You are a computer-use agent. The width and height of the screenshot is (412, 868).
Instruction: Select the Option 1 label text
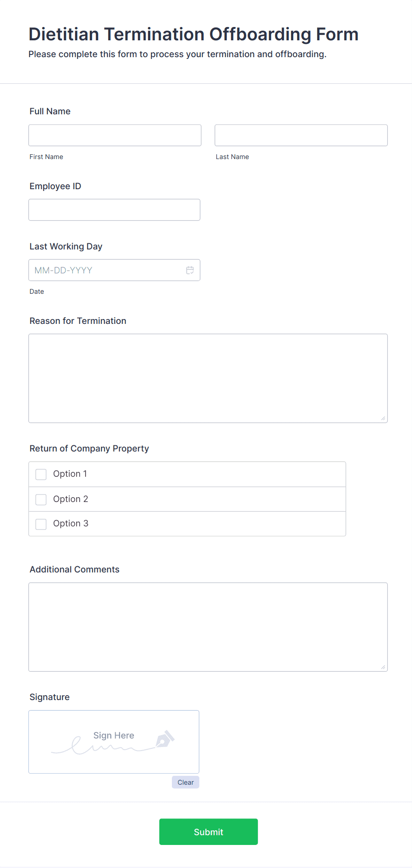70,474
